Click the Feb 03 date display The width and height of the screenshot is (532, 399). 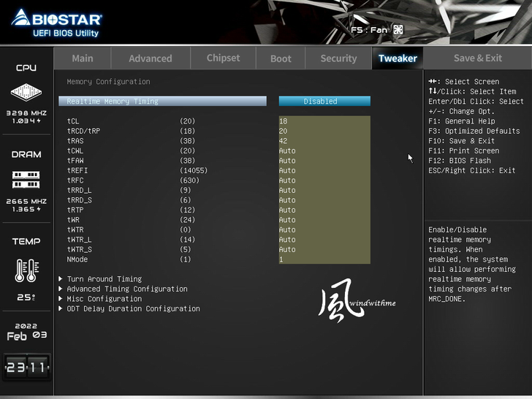click(27, 335)
